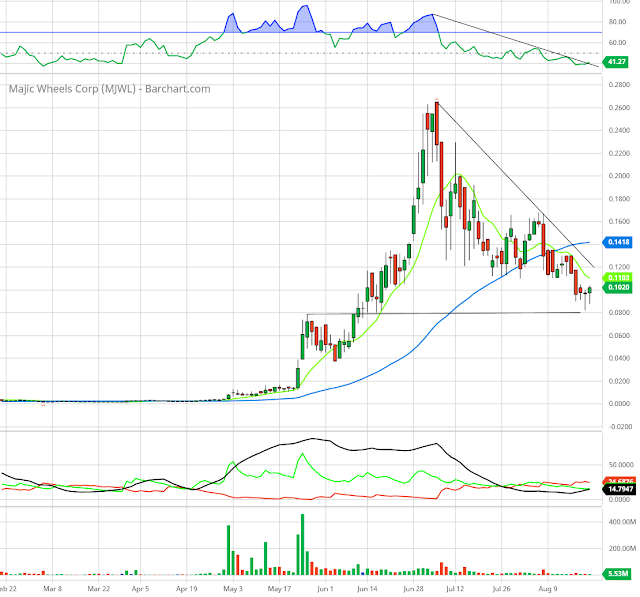Screen dimensions: 640x597
Task: Click the black ADX value label 14.7947
Action: point(619,489)
